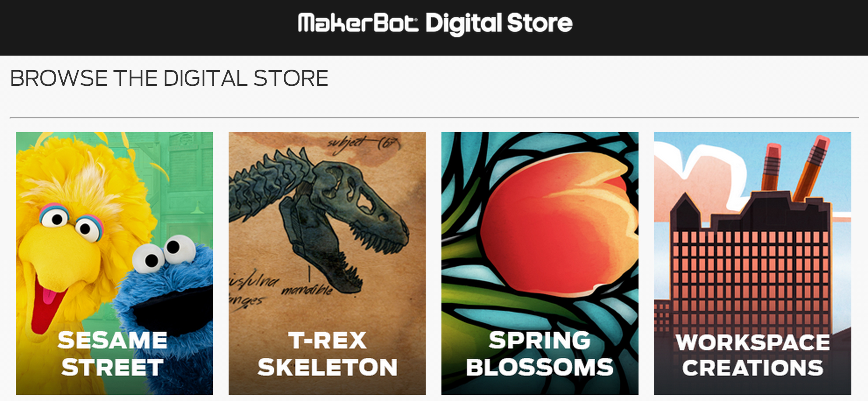Click the Digital Store text in header
Image resolution: width=868 pixels, height=401 pixels.
pyautogui.click(x=499, y=24)
